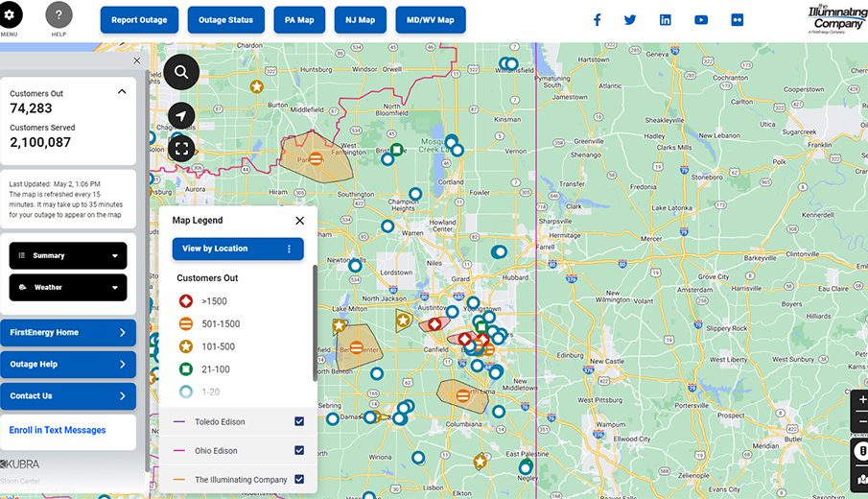Image resolution: width=868 pixels, height=499 pixels.
Task: Visit the Facebook page icon
Action: 597,20
